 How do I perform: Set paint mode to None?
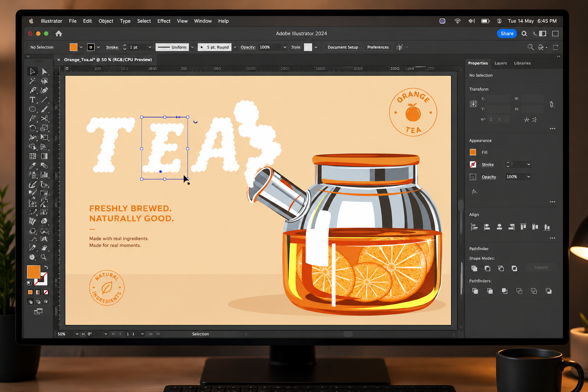coord(46,292)
